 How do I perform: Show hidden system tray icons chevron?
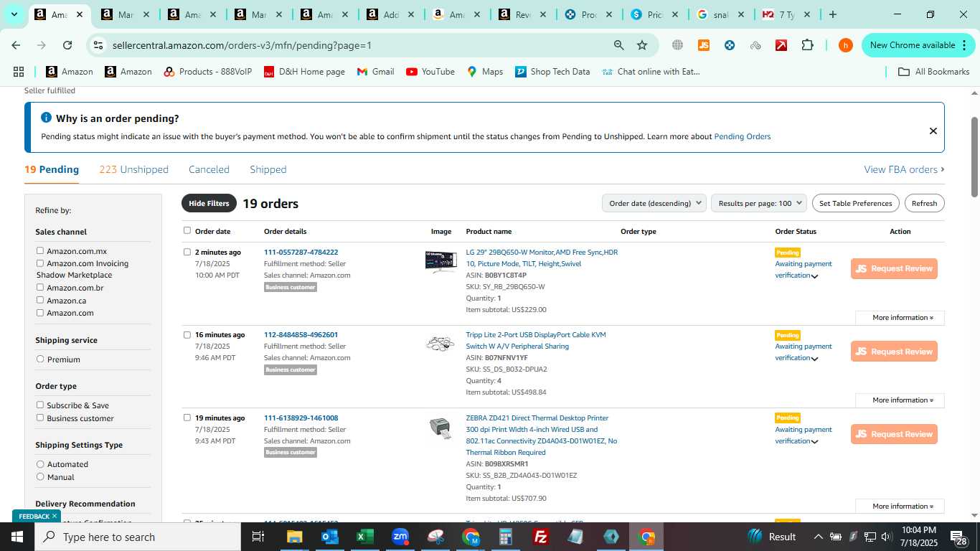click(x=818, y=537)
